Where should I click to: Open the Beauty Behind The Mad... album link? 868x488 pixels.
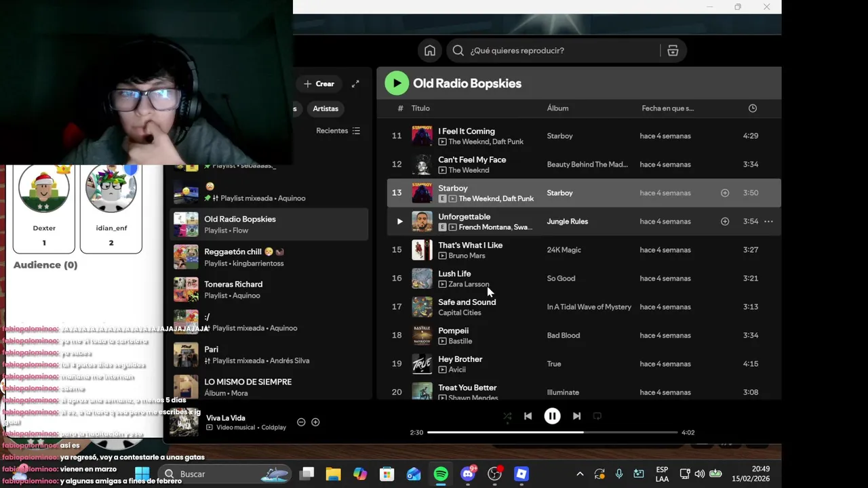pyautogui.click(x=587, y=165)
